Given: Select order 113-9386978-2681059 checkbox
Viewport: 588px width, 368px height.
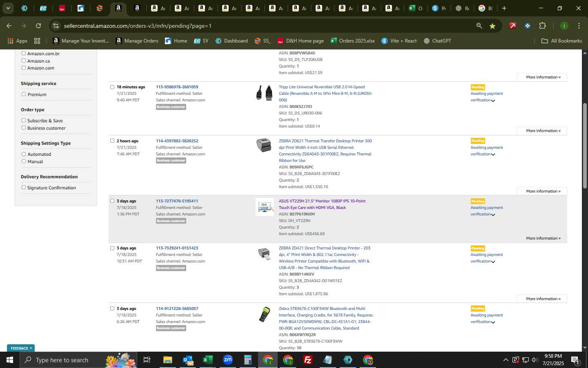Looking at the screenshot, I should point(112,87).
